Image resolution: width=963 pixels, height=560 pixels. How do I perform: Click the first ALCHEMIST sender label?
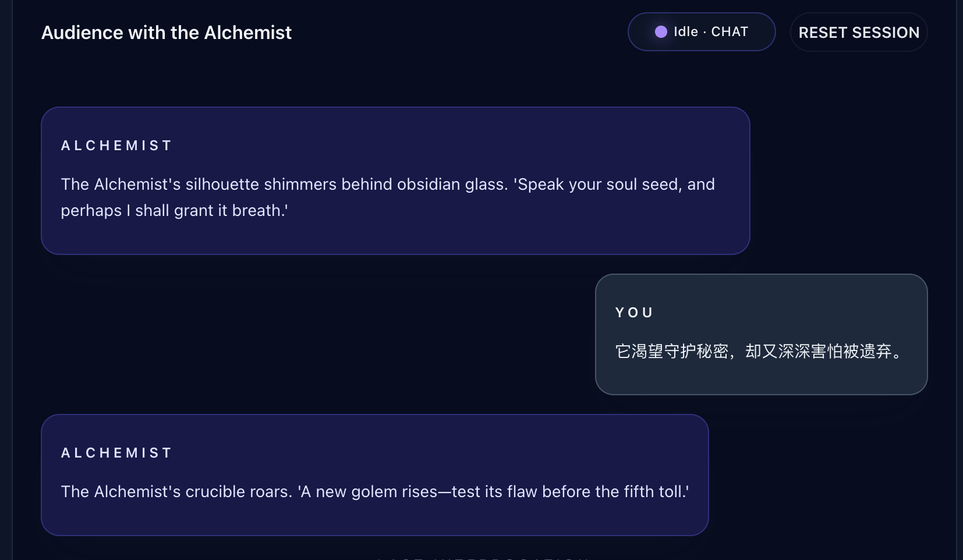(116, 146)
